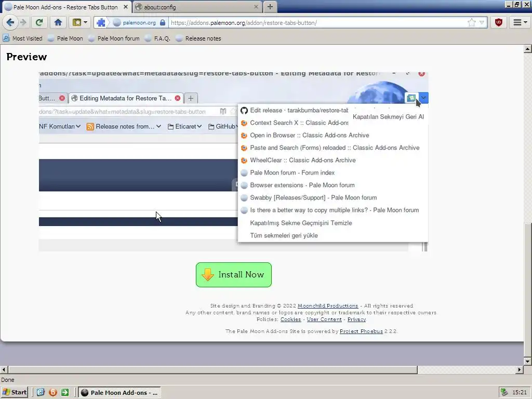Close the about:config tab

coord(256,7)
